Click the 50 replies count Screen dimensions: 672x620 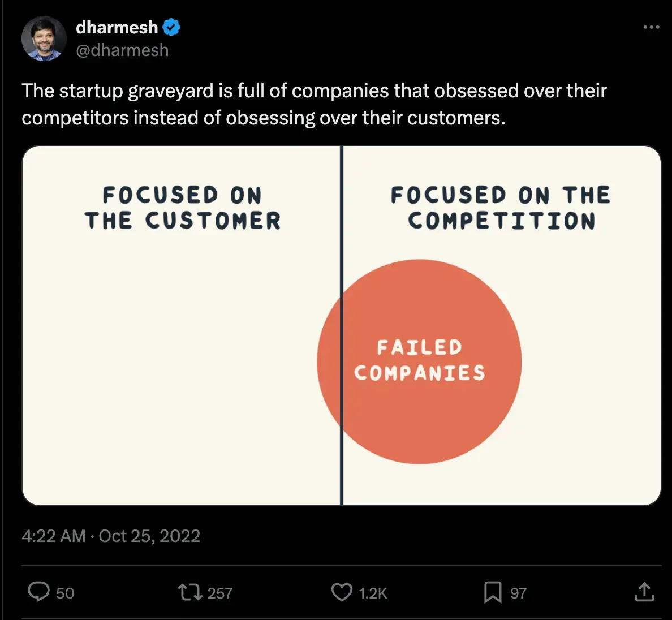(x=65, y=593)
